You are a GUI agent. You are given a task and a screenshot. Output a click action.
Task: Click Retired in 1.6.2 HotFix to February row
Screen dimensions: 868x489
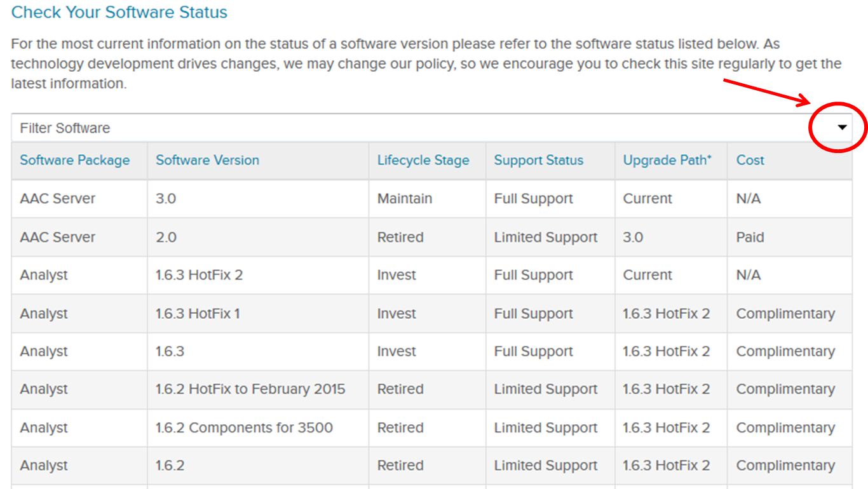(400, 389)
